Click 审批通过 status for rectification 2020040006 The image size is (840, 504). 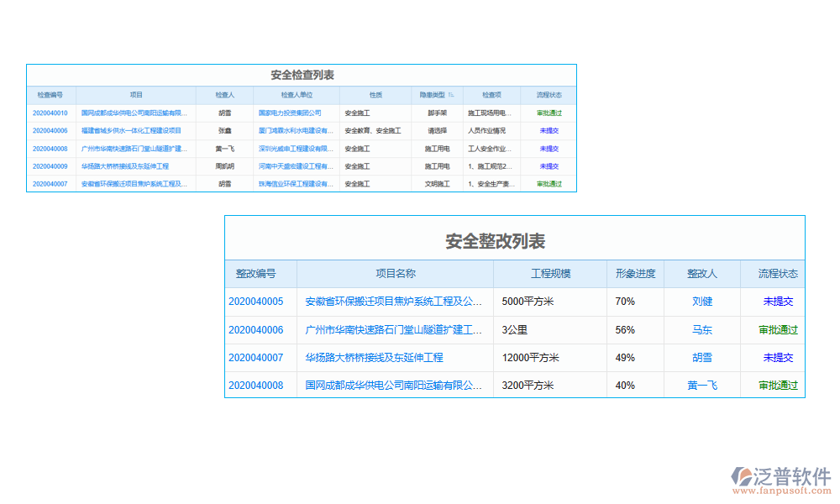pyautogui.click(x=778, y=330)
